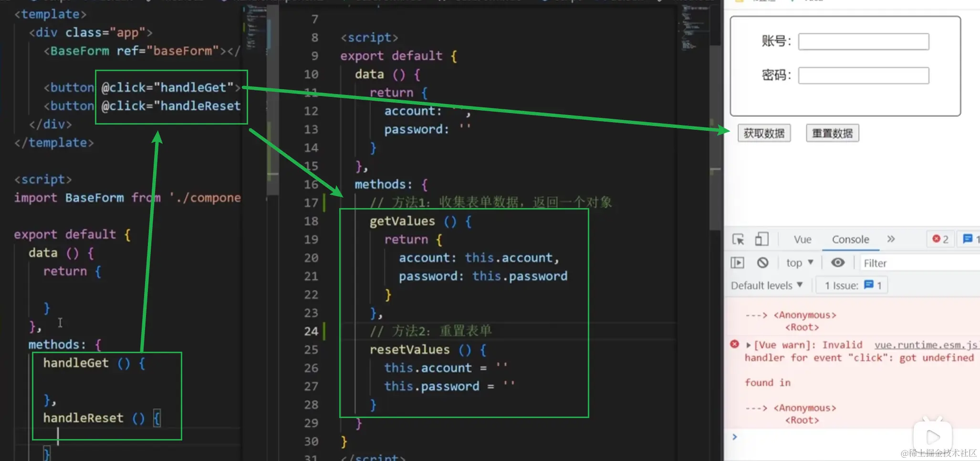
Task: Click the console prompt arrow
Action: [735, 437]
